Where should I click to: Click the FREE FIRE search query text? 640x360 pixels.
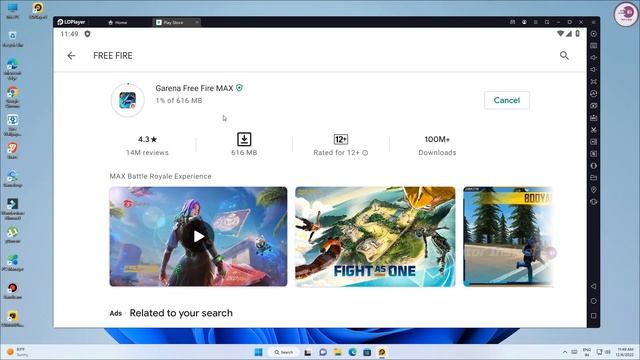click(113, 56)
